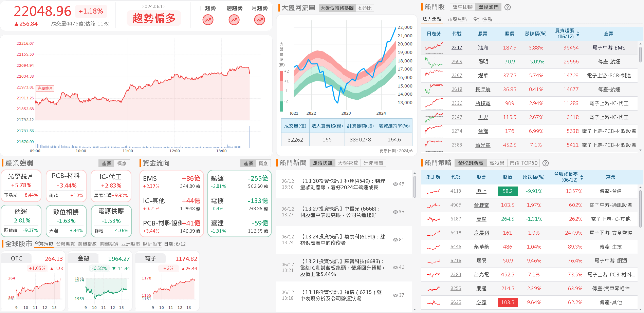Viewport: 644px width, 313px height.
Task: Open stock code link 2317
Action: [x=457, y=48]
